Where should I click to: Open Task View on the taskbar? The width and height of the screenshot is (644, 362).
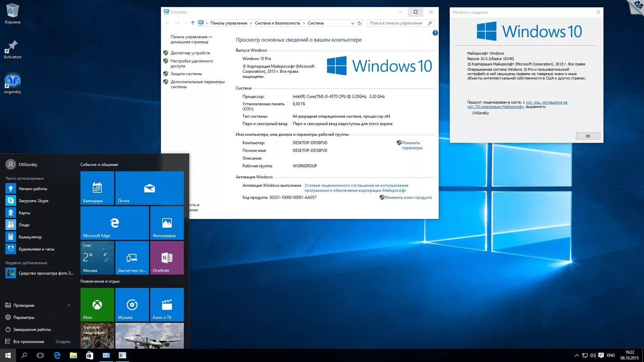pos(40,355)
